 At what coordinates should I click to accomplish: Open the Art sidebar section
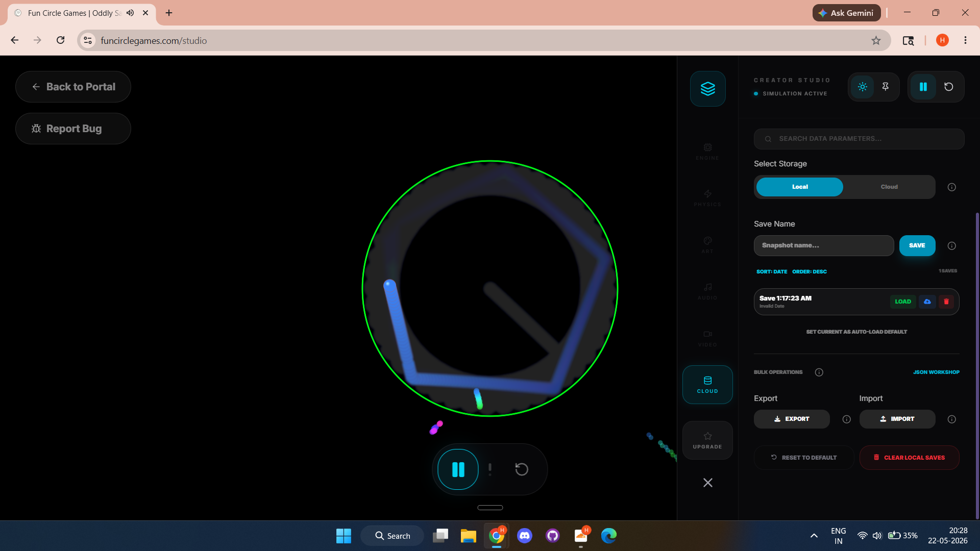(x=707, y=245)
